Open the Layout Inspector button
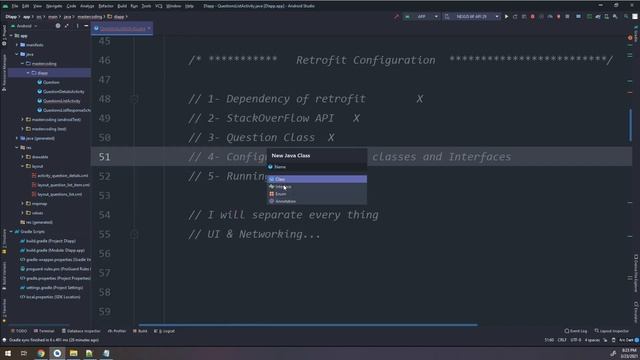 click(611, 331)
